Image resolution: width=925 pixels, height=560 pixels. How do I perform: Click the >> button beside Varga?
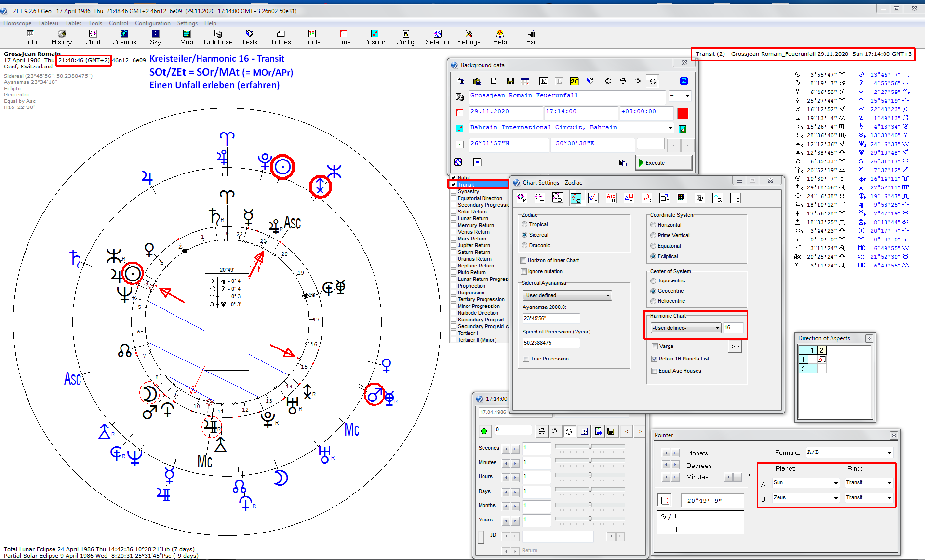[x=735, y=347]
